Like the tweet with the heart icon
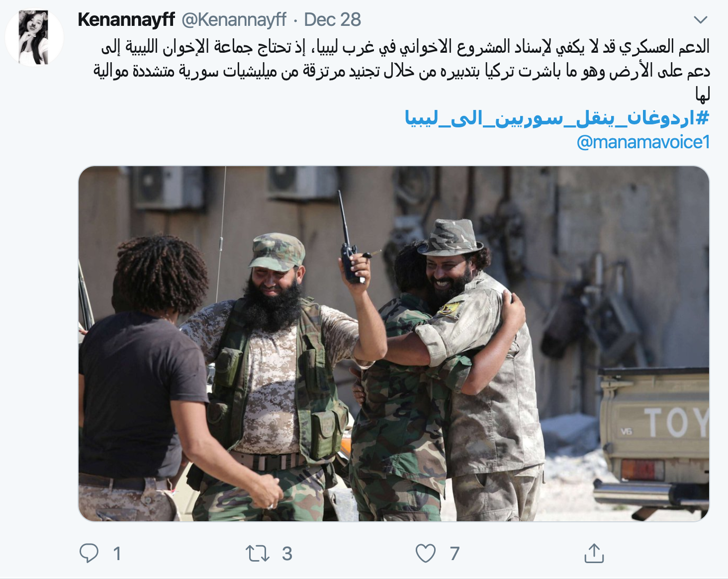 coord(426,553)
